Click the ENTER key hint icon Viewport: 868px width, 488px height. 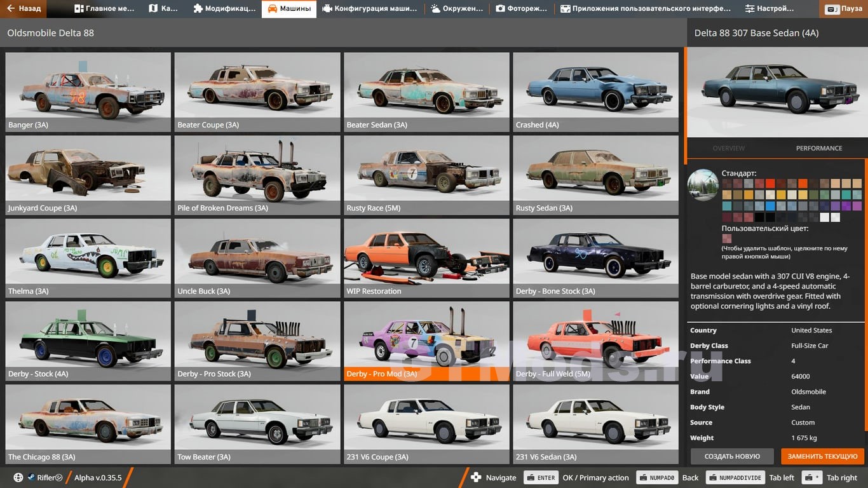[x=541, y=478]
